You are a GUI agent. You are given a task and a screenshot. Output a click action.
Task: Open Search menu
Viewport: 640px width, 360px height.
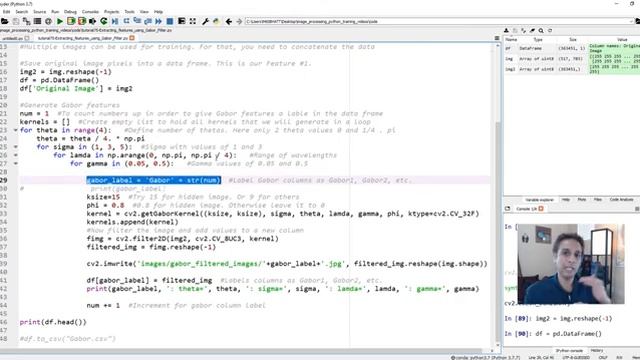coord(22,12)
